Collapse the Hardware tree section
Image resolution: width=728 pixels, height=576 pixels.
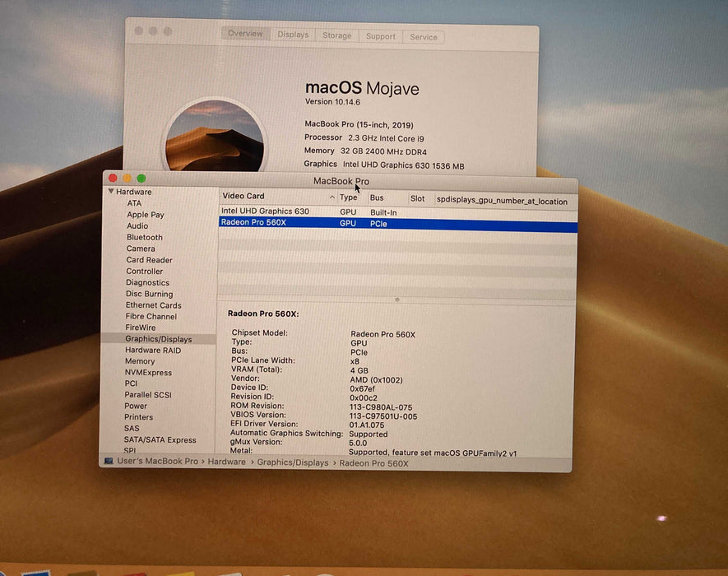(111, 192)
